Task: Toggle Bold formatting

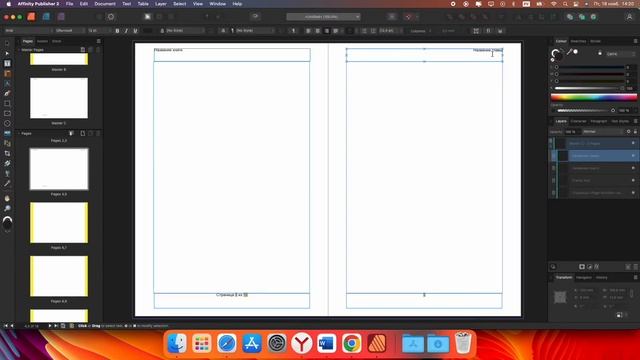Action: [x=117, y=31]
